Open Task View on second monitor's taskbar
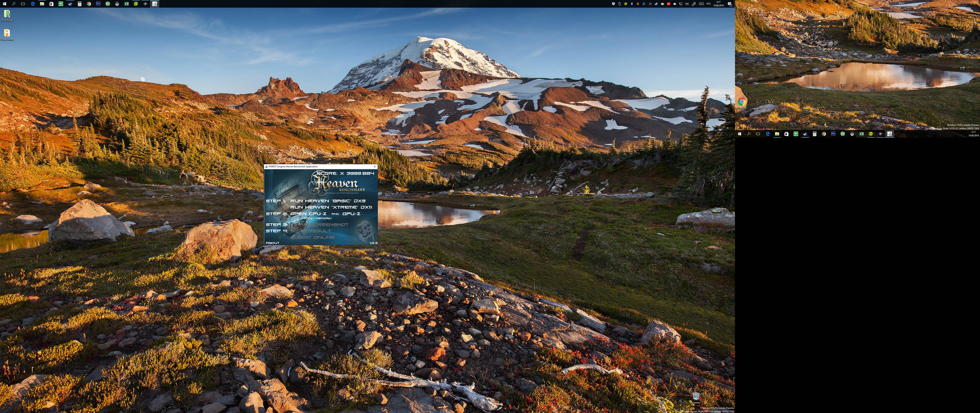The image size is (980, 413). coord(758,134)
